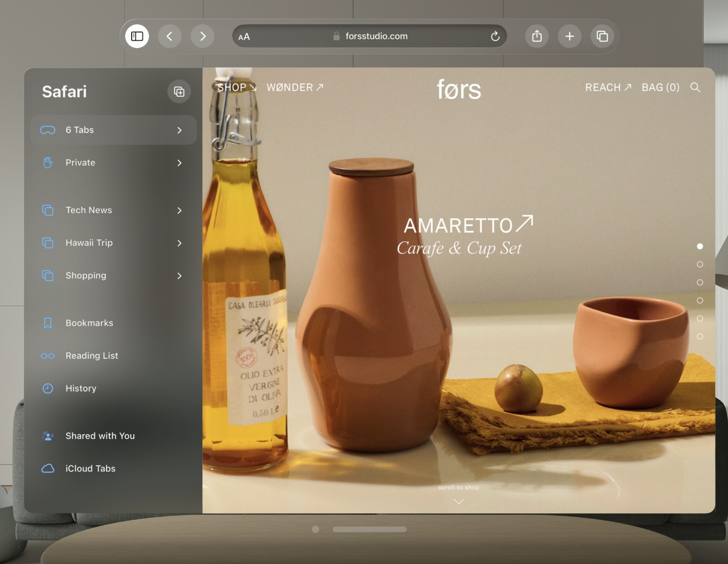728x564 pixels.
Task: Open the REACH link
Action: [x=608, y=87]
